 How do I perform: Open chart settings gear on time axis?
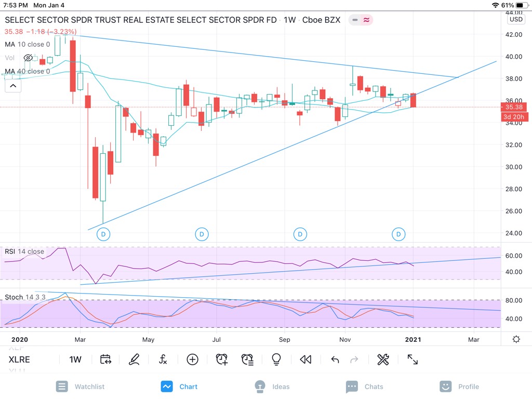click(516, 339)
